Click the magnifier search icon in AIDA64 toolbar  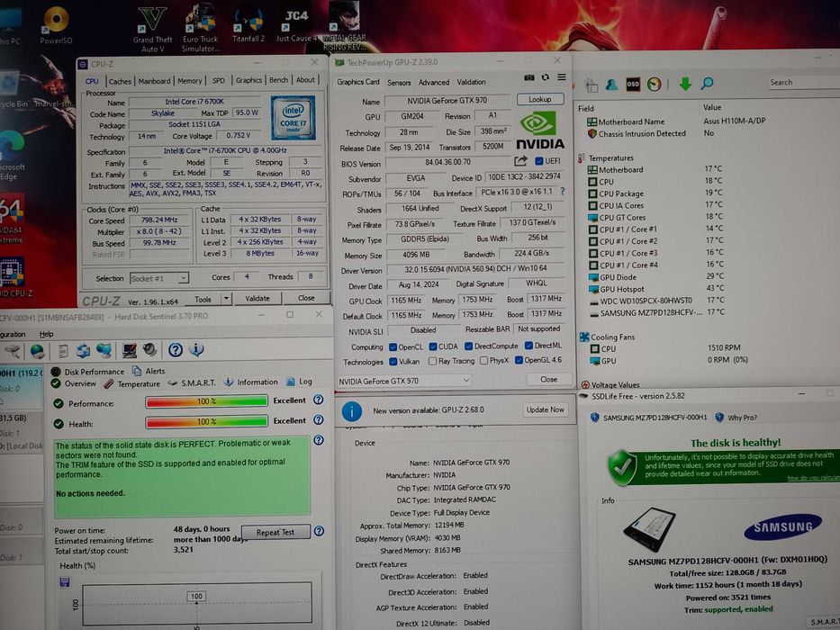pos(707,83)
